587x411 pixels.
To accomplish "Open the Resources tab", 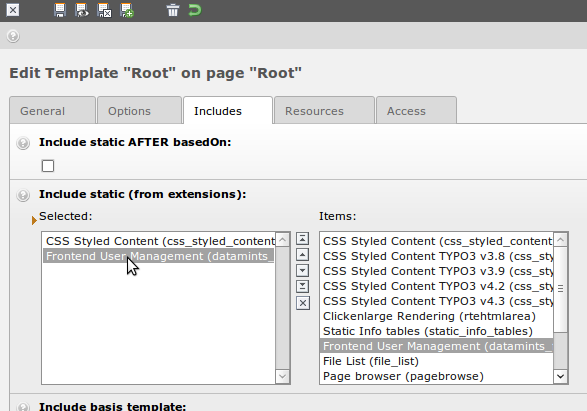I will click(324, 111).
